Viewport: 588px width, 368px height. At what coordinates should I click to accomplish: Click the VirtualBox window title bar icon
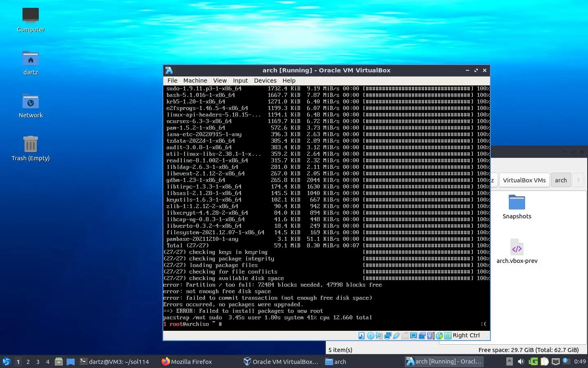pos(169,70)
